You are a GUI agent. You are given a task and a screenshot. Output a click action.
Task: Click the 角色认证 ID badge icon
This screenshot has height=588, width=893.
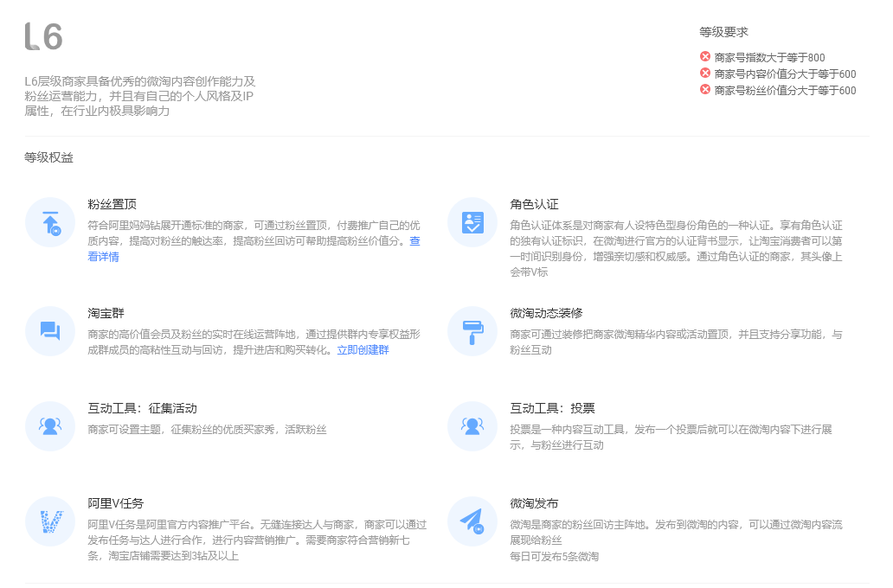click(472, 222)
